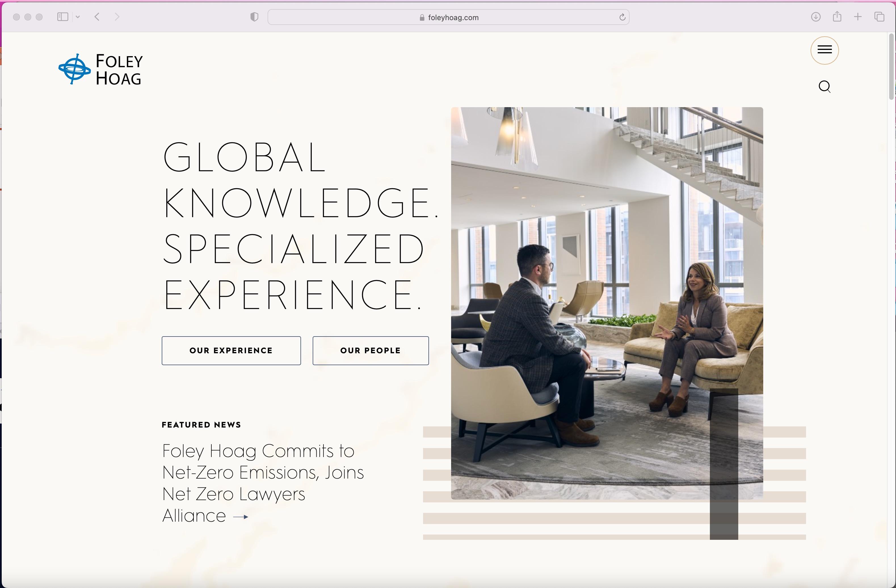Go back with the back arrow
The width and height of the screenshot is (896, 588).
pyautogui.click(x=97, y=17)
